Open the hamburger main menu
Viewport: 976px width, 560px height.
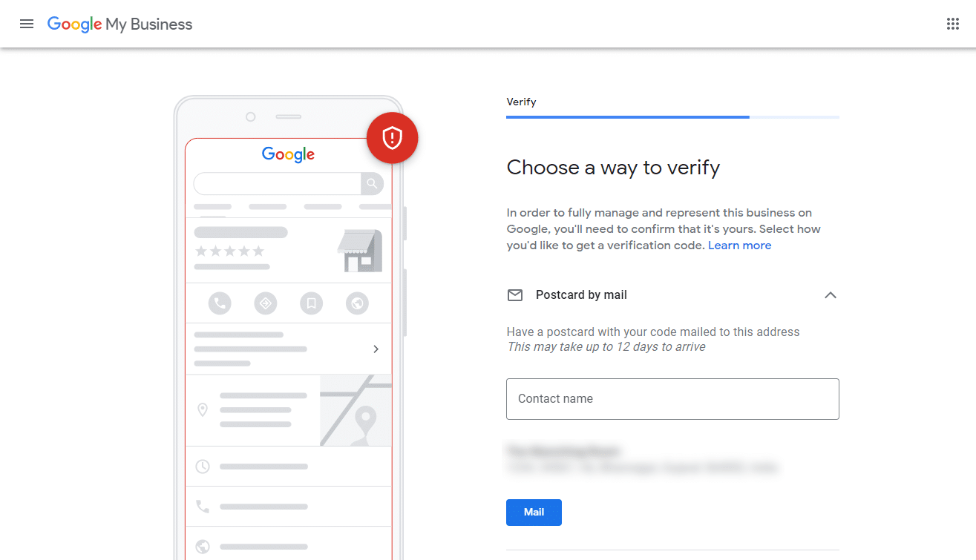point(27,24)
